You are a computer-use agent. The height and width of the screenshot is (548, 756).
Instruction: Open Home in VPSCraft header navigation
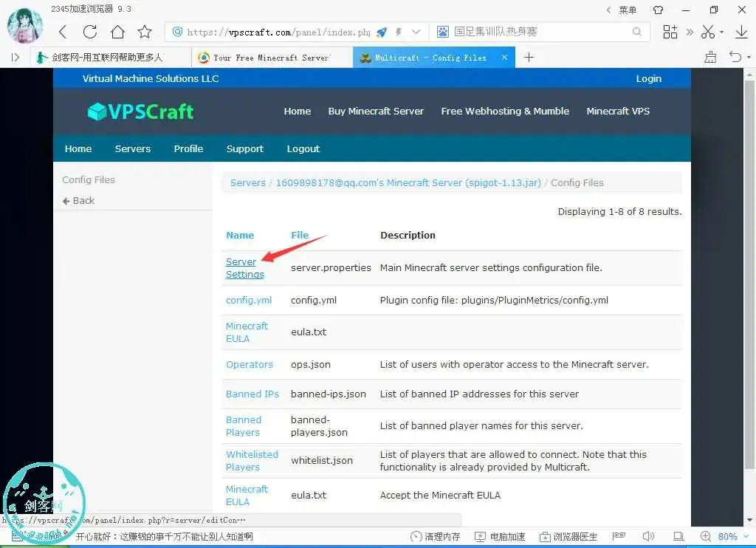click(x=297, y=111)
